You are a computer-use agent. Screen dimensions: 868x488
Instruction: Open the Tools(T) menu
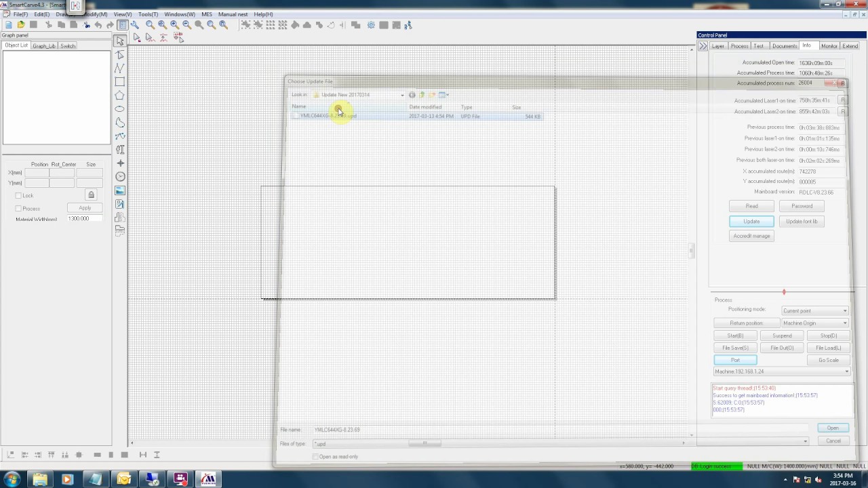click(148, 14)
